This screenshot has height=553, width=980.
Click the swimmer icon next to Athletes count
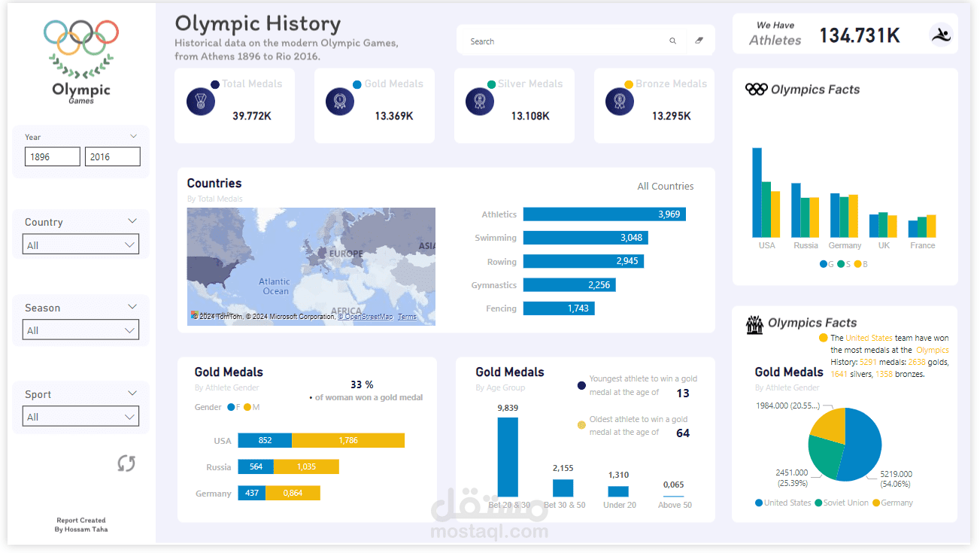click(x=941, y=35)
